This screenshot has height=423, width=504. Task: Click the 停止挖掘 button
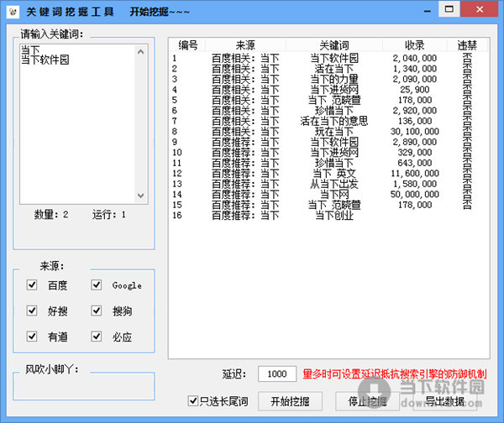367,401
